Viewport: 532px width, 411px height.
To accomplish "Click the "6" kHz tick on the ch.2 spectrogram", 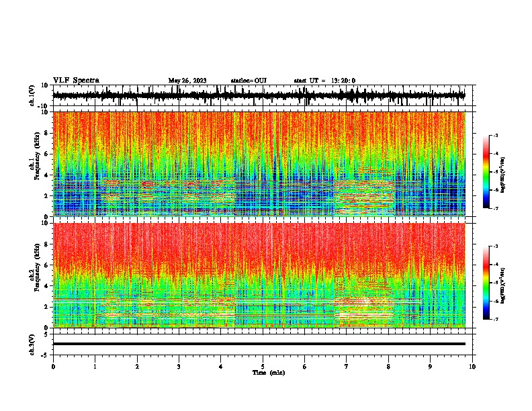I will click(47, 265).
